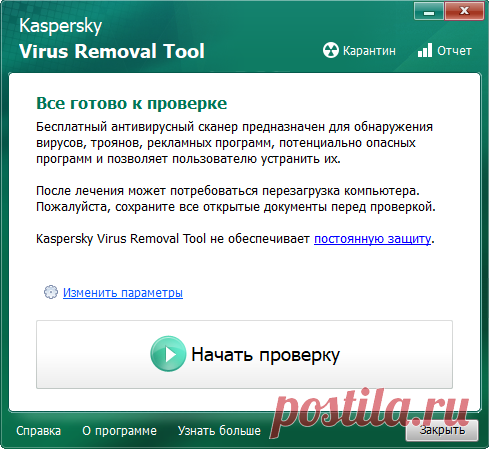The height and width of the screenshot is (449, 489).
Task: Follow the постоянную защиту hyperlink
Action: click(372, 239)
